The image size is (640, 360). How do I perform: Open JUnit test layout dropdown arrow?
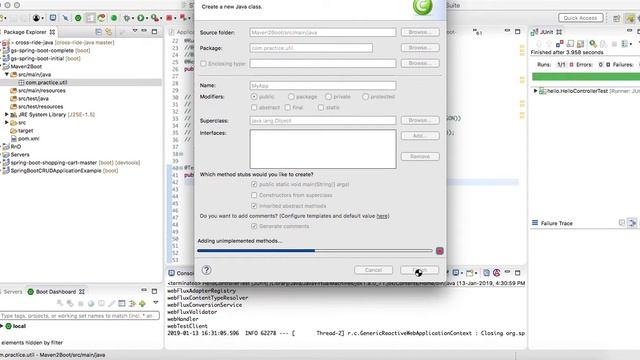pos(631,44)
